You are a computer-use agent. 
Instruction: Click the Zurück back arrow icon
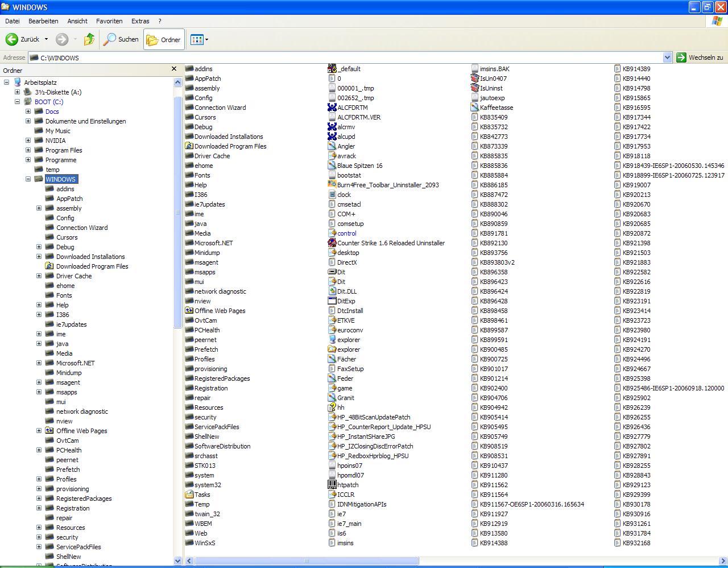(x=11, y=39)
